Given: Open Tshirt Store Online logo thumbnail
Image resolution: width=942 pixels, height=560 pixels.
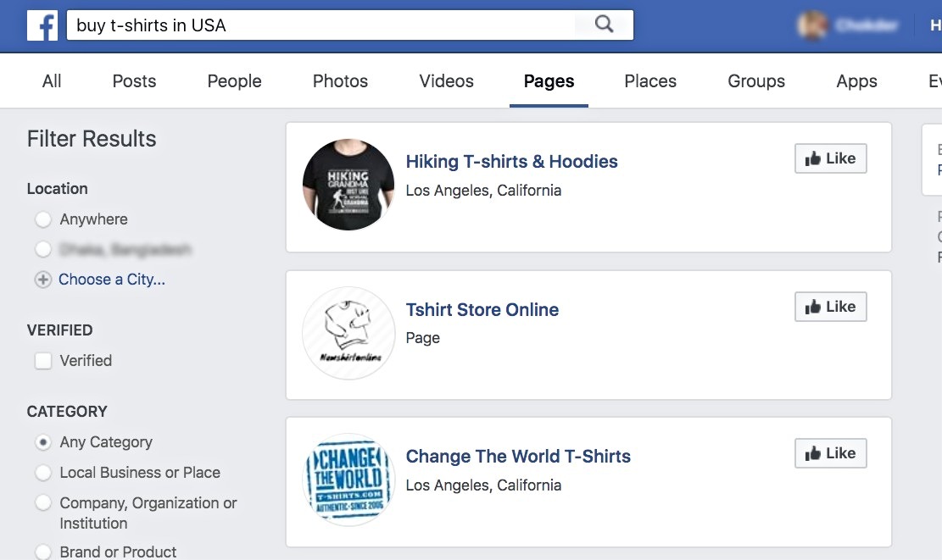Looking at the screenshot, I should pos(348,333).
